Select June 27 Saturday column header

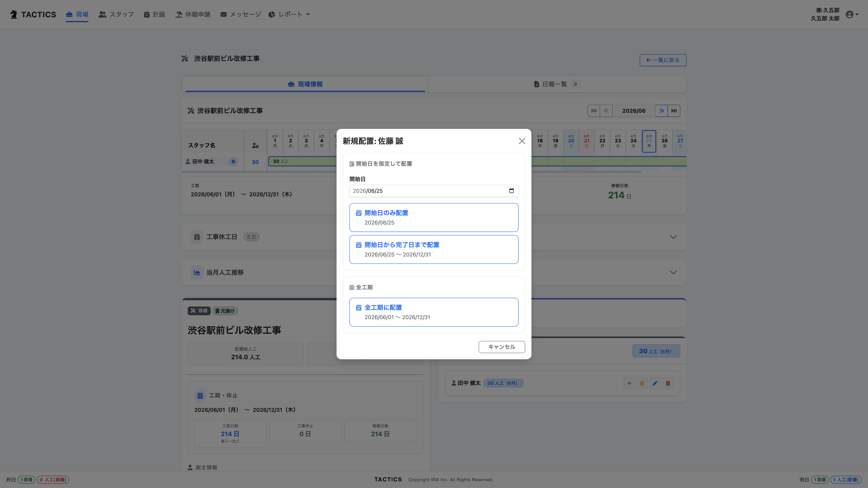tap(680, 141)
